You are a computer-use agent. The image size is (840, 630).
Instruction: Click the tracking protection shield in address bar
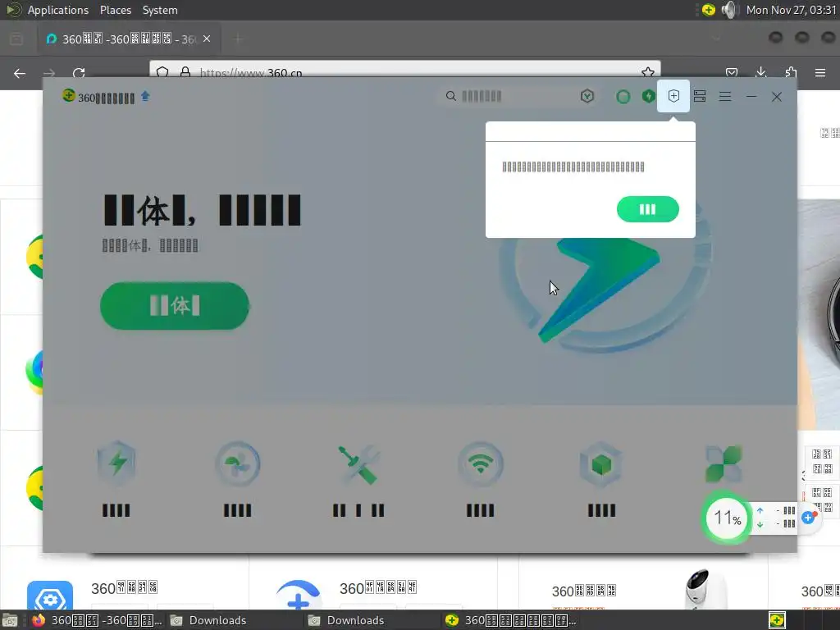(163, 72)
